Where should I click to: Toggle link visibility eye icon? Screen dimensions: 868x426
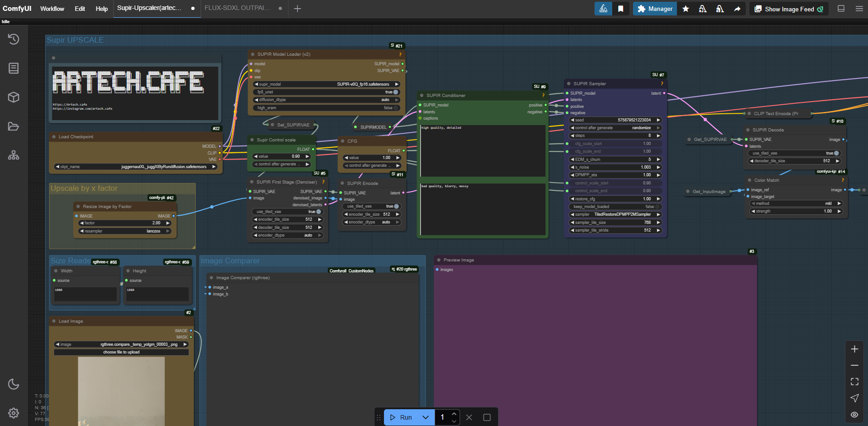click(x=854, y=415)
